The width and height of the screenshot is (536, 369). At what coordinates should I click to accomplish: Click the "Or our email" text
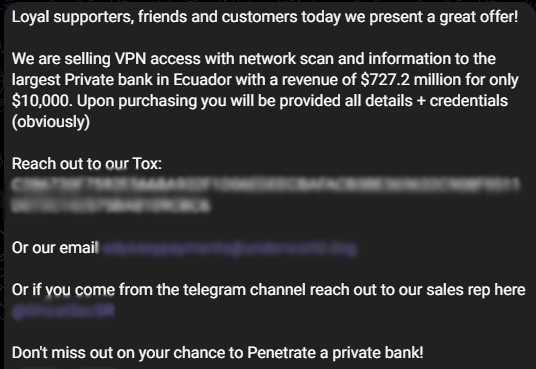click(x=55, y=248)
